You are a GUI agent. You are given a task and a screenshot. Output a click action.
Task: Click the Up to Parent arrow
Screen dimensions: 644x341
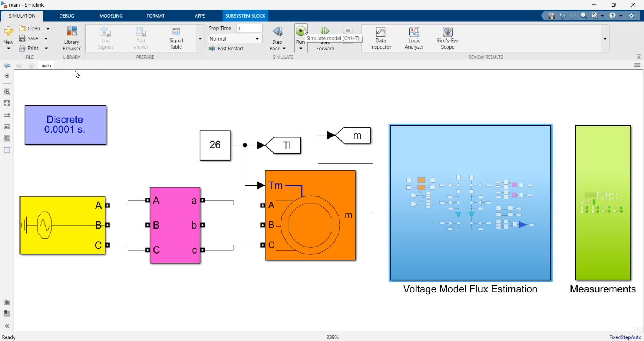[32, 65]
